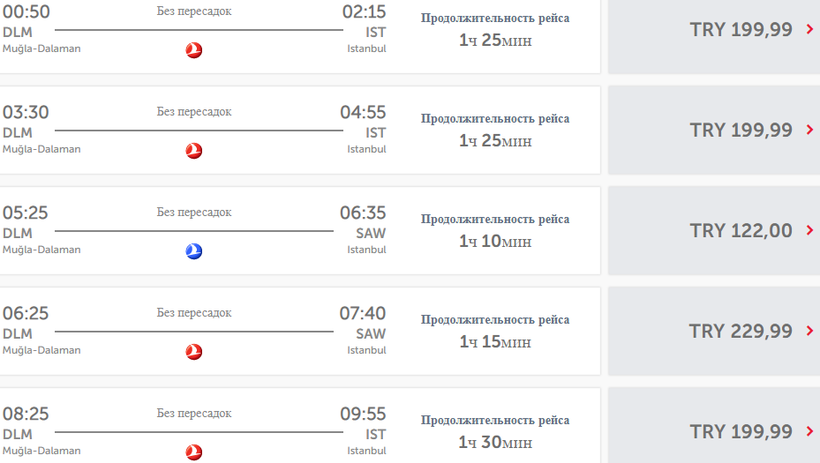Viewport: 820px width, 463px height.
Task: Click "Без пересадок" on the 03:30 flight
Action: 194,112
